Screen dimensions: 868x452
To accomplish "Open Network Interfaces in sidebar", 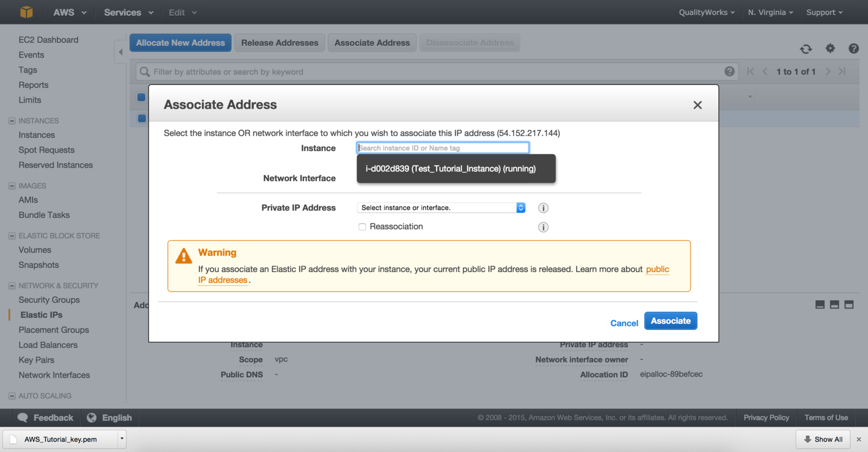I will (x=54, y=375).
